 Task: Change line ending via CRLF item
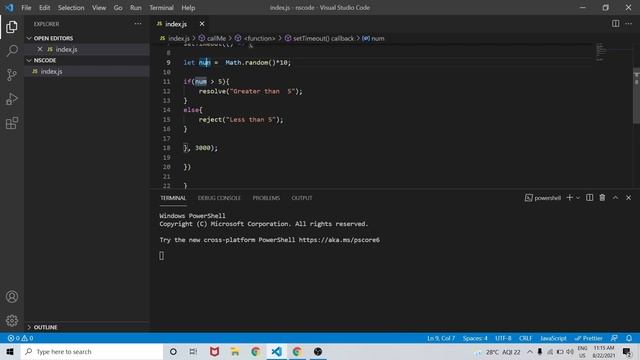525,338
